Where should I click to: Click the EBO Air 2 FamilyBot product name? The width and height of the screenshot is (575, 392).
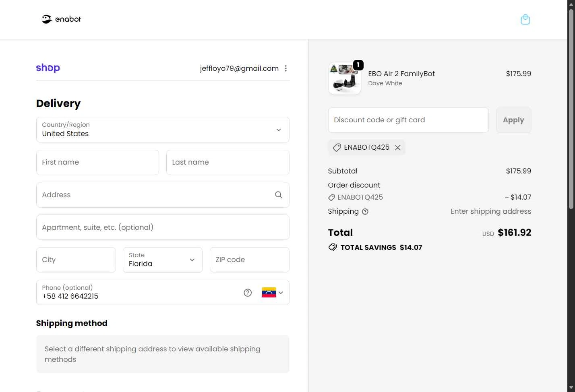click(x=401, y=74)
